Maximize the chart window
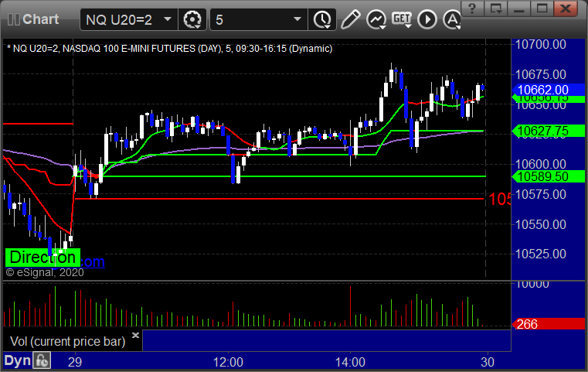588x372 pixels. coord(542,9)
